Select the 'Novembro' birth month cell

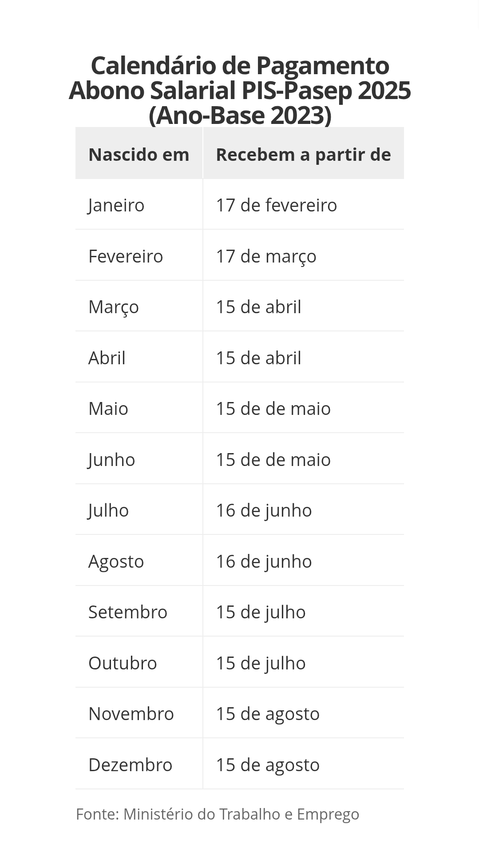click(131, 714)
